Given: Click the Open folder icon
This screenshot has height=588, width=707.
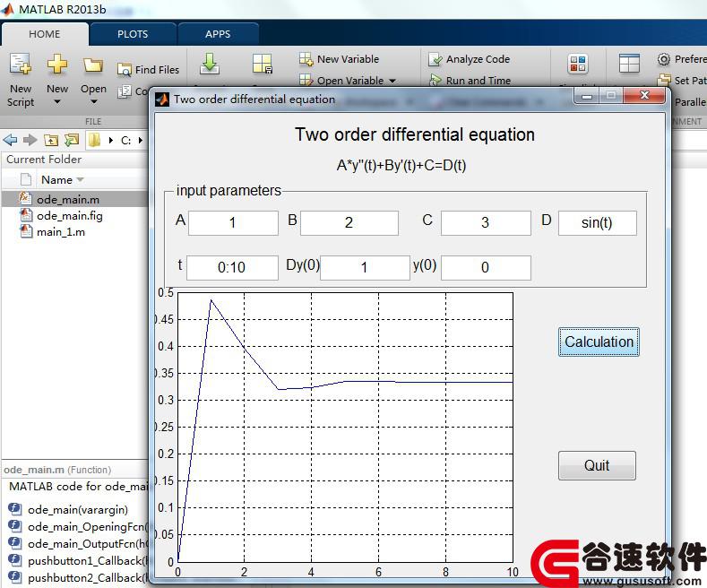Looking at the screenshot, I should click(x=93, y=65).
